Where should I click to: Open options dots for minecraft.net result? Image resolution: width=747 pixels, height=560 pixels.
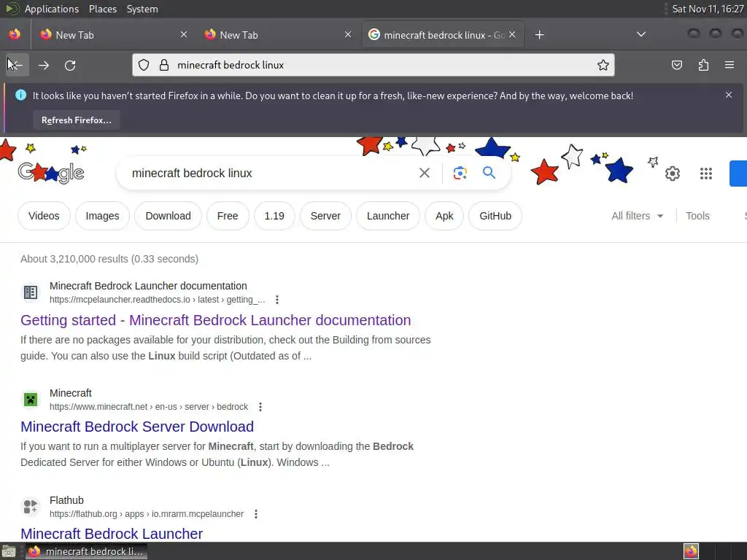[260, 407]
